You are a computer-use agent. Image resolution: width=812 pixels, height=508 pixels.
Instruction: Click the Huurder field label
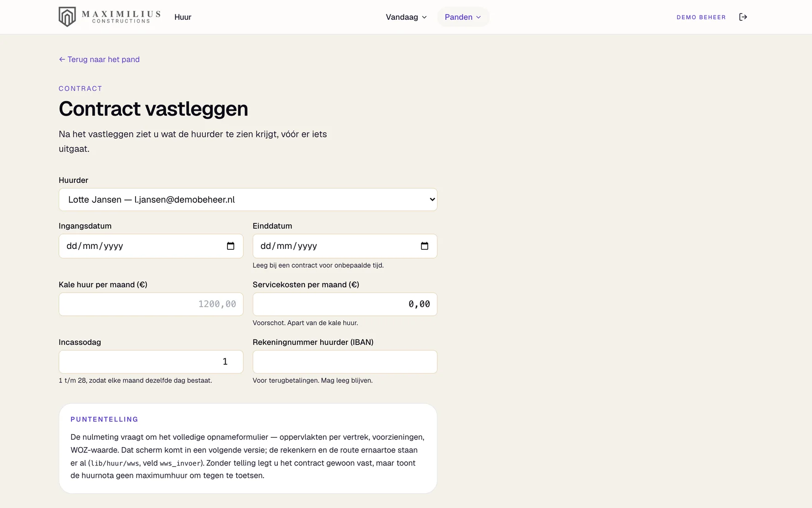pyautogui.click(x=73, y=180)
